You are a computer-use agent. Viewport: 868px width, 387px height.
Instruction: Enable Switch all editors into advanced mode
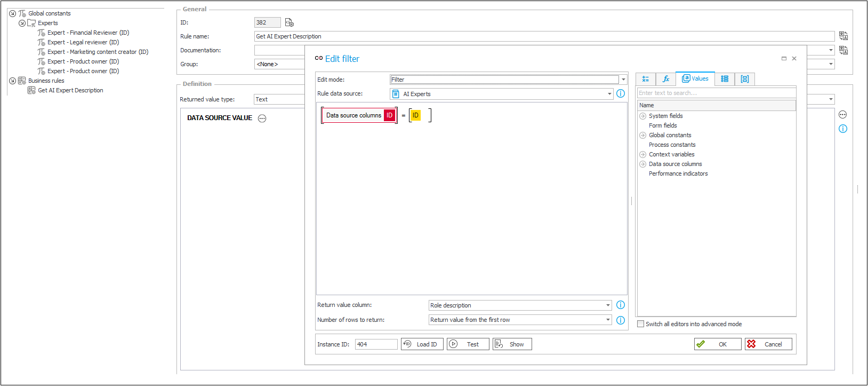[x=641, y=324]
